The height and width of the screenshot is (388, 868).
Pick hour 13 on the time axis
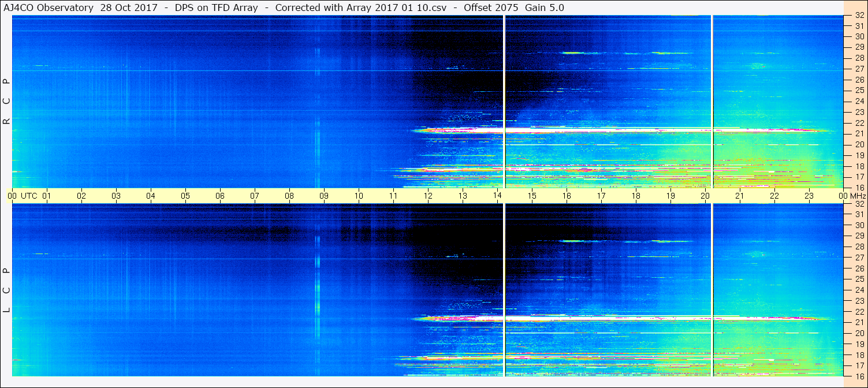(463, 196)
